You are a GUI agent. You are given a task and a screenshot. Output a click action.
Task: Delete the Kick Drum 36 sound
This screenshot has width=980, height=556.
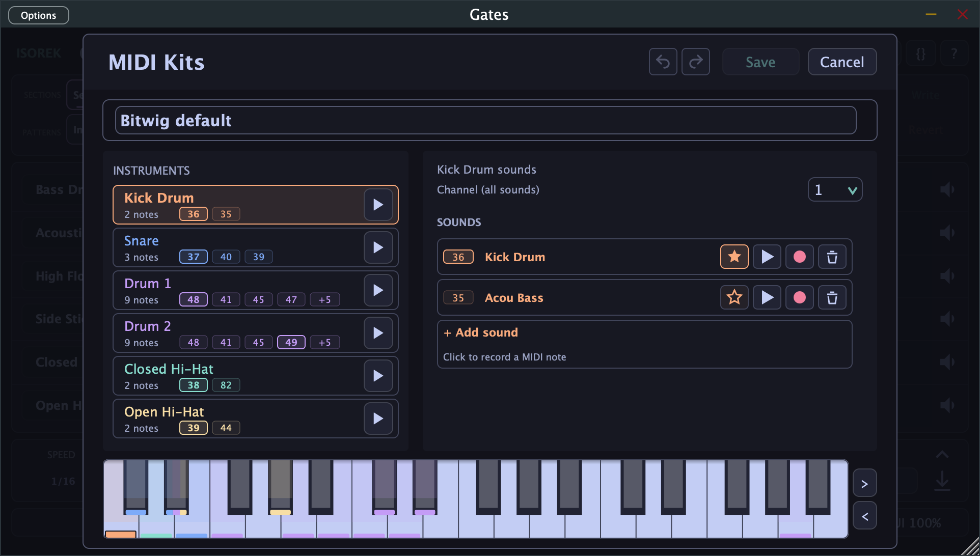click(832, 257)
